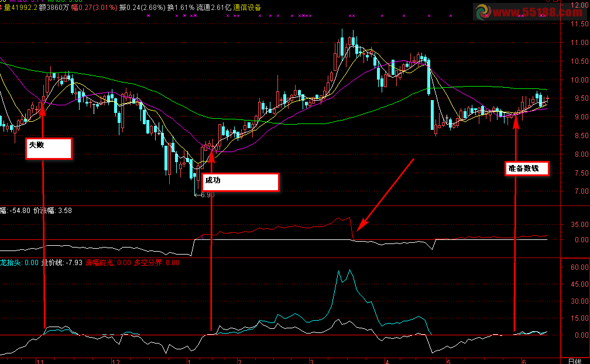Image resolution: width=590 pixels, height=364 pixels.
Task: Select month 5 on the time axis
Action: [448, 362]
